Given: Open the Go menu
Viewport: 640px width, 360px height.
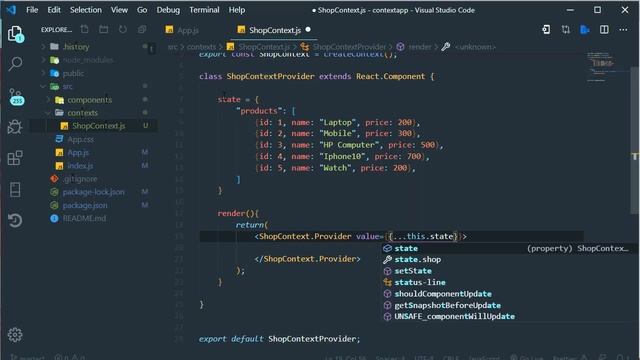Looking at the screenshot, I should [142, 10].
